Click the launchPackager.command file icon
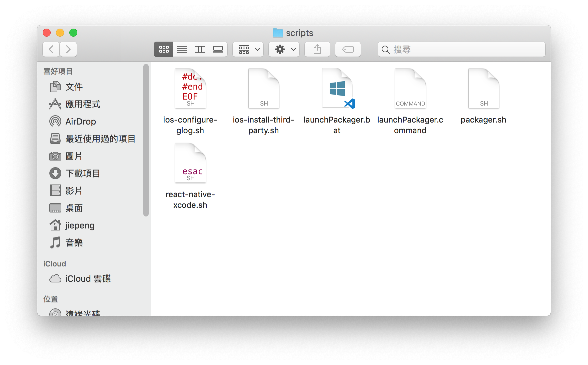Image resolution: width=588 pixels, height=365 pixels. click(410, 89)
